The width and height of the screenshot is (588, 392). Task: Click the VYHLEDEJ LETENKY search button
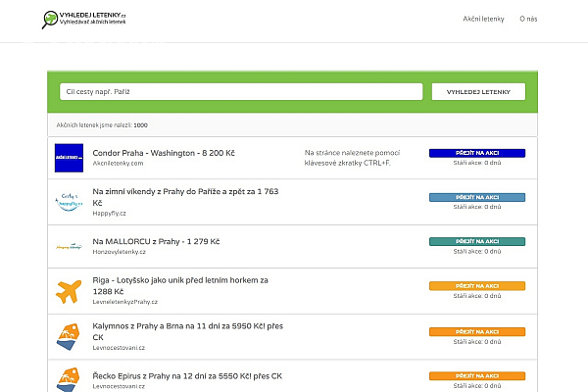(x=478, y=91)
